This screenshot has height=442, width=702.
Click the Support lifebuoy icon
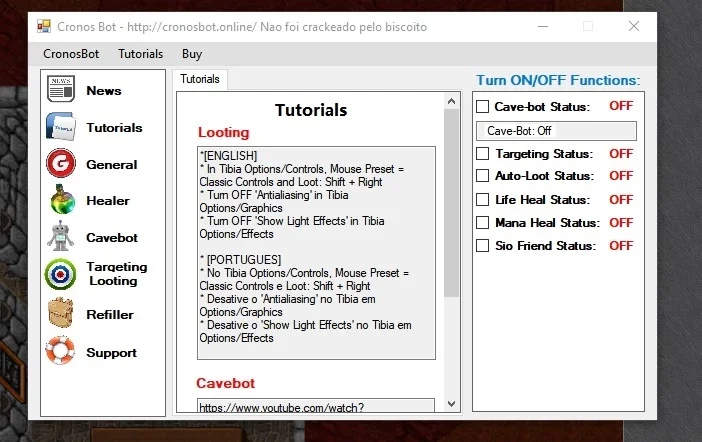pyautogui.click(x=60, y=350)
